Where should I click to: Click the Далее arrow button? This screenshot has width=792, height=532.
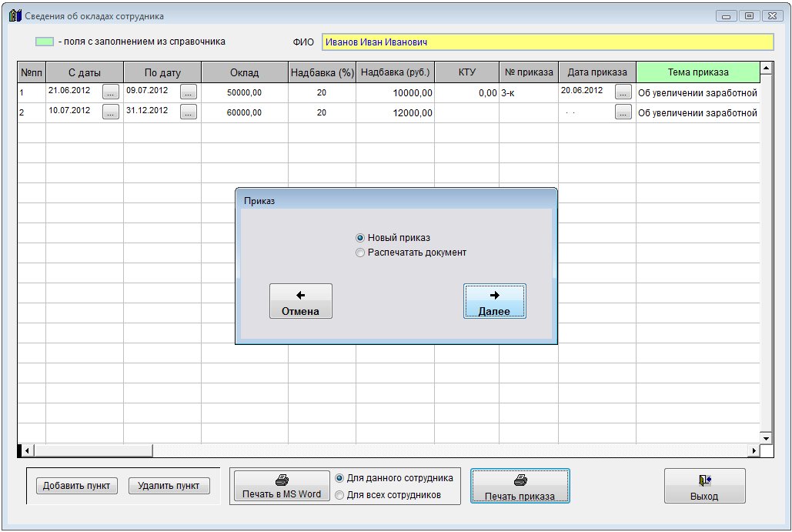494,301
